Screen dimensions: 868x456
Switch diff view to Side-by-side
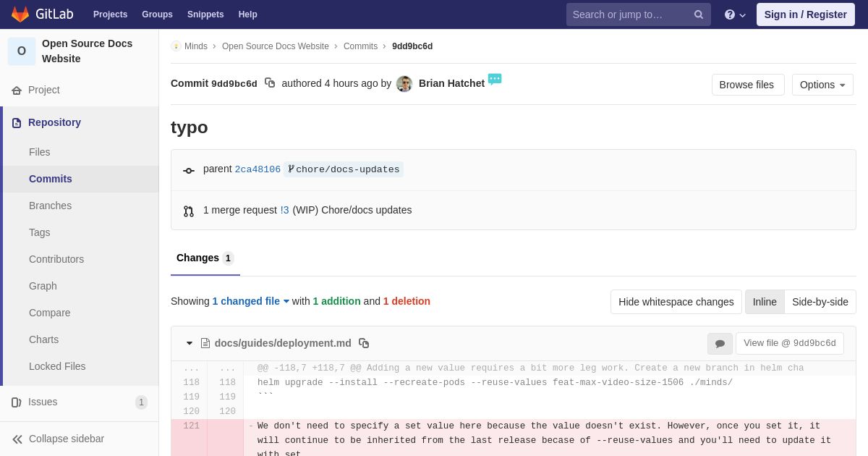tap(820, 302)
